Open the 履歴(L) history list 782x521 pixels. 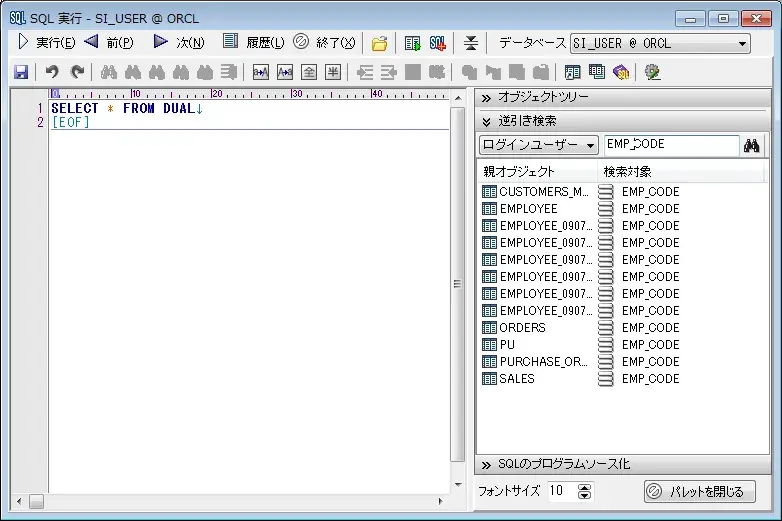point(253,43)
